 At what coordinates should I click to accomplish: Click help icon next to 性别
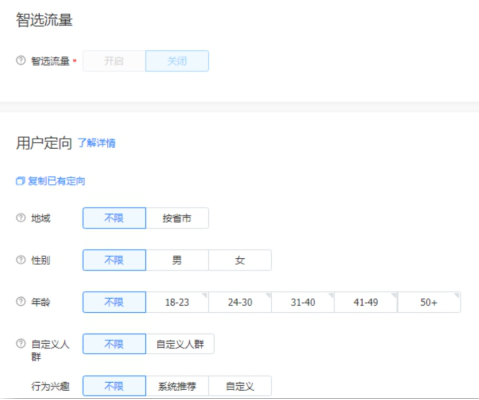click(21, 260)
